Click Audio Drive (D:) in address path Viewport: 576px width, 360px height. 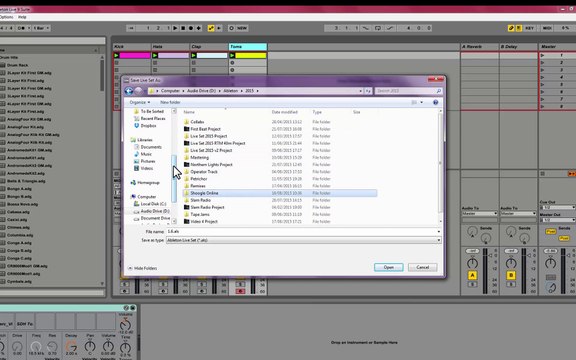click(x=201, y=91)
